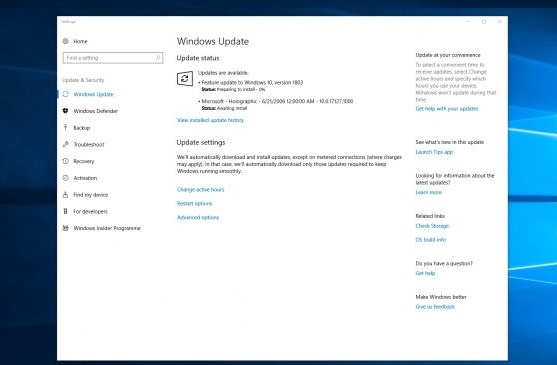Click the Backup upward arrow icon

click(x=65, y=127)
